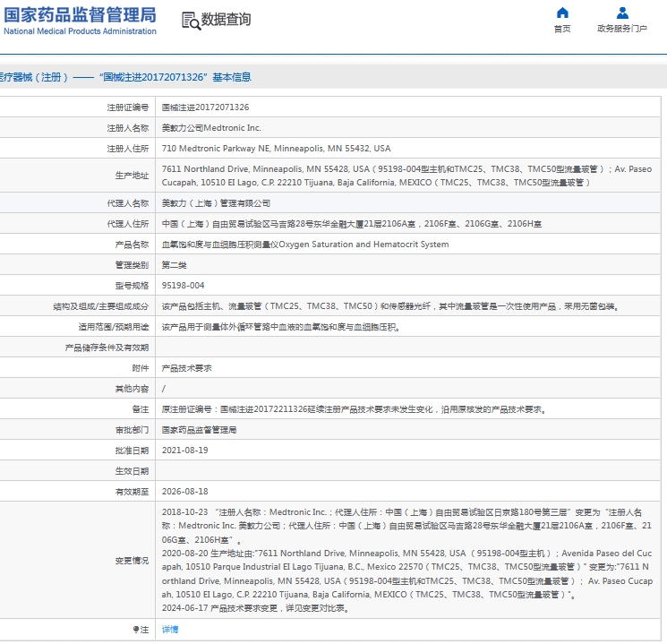Click the 美敦力公司Medtronic Inc. registrant name value
The width and height of the screenshot is (667, 644).
pyautogui.click(x=211, y=128)
